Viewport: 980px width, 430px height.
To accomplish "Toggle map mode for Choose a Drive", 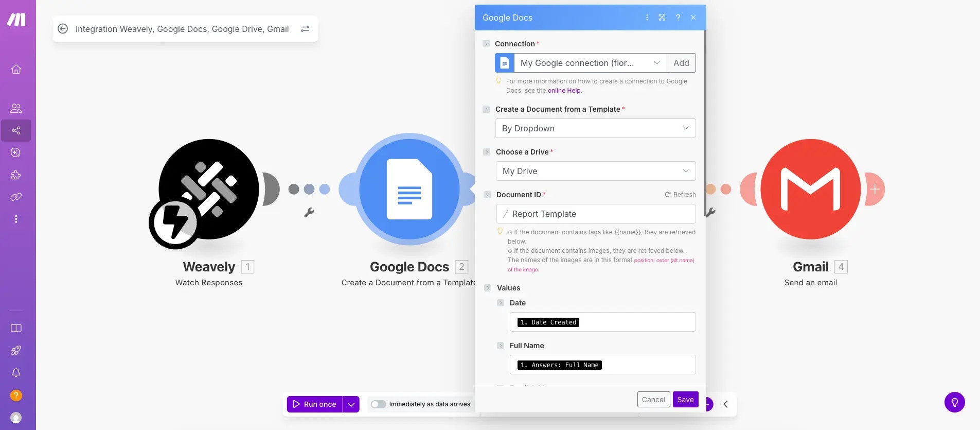I will 486,152.
